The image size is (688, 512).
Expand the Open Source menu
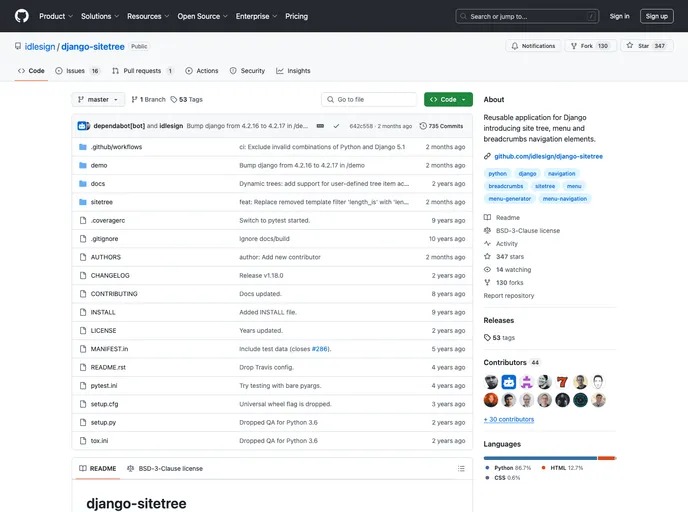(x=202, y=16)
